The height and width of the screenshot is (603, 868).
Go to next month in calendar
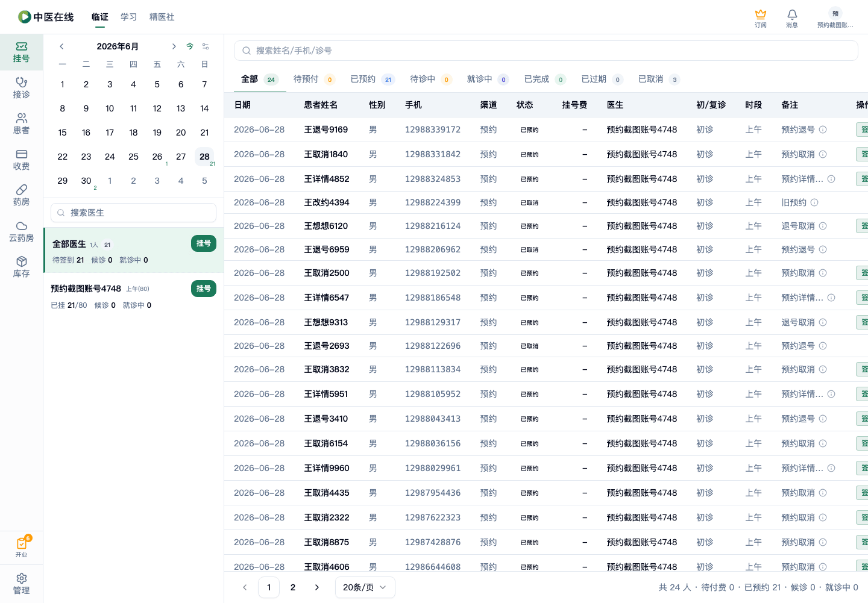tap(174, 46)
